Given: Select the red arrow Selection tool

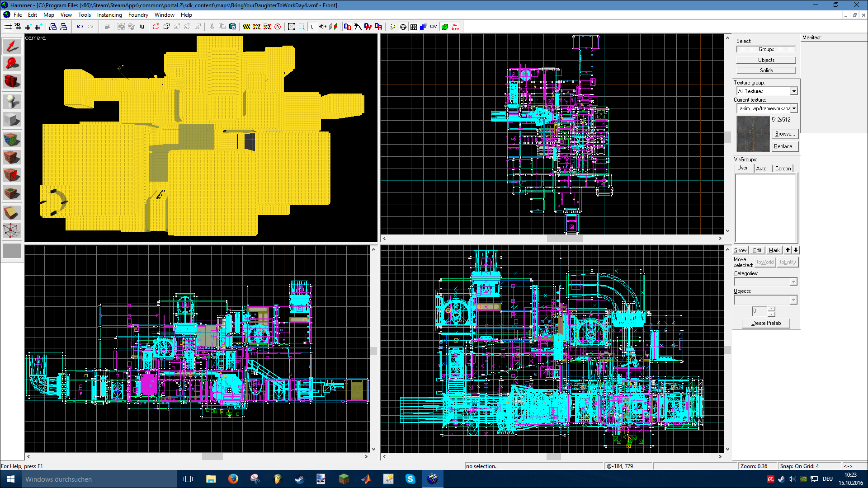Looking at the screenshot, I should pyautogui.click(x=12, y=46).
